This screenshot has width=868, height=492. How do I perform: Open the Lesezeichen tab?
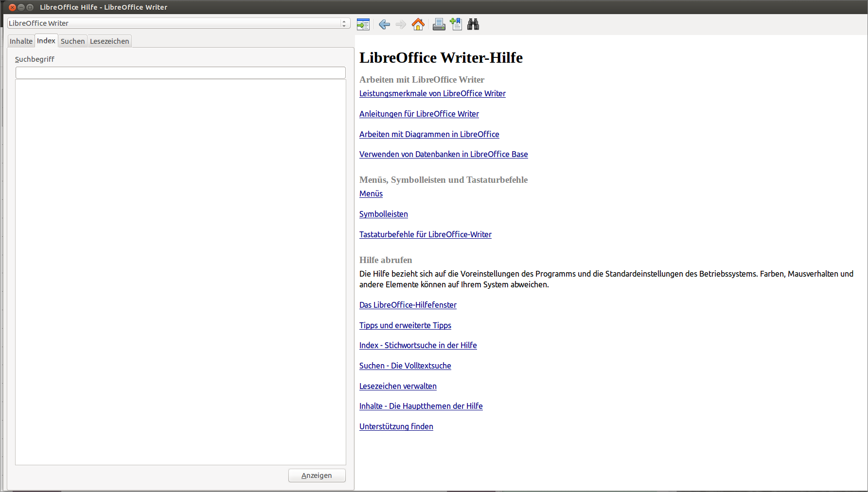click(109, 41)
